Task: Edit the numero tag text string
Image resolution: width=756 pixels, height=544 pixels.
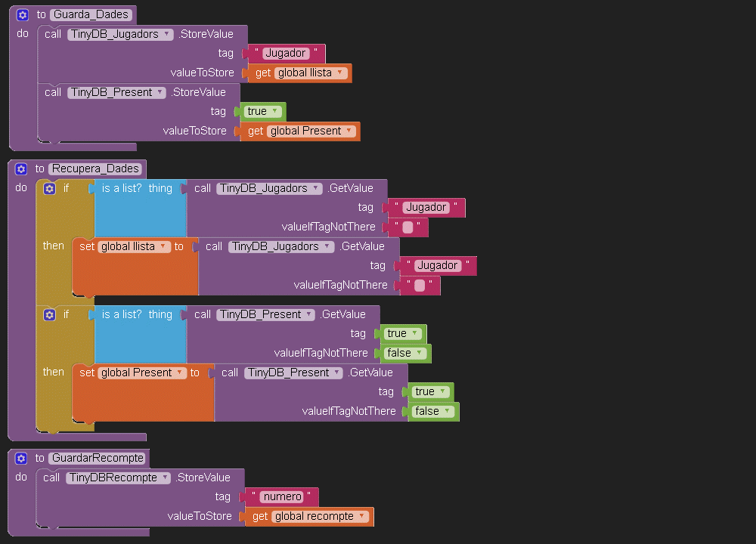Action: pos(280,497)
